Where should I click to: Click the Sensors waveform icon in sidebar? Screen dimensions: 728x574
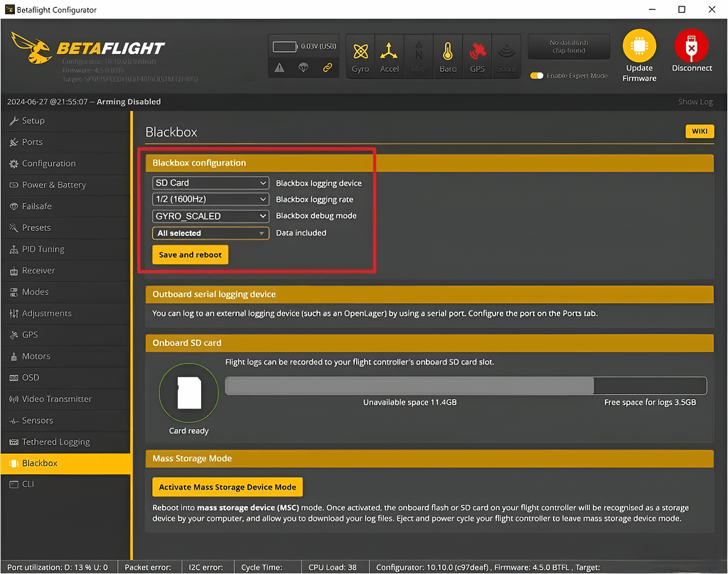tap(14, 421)
